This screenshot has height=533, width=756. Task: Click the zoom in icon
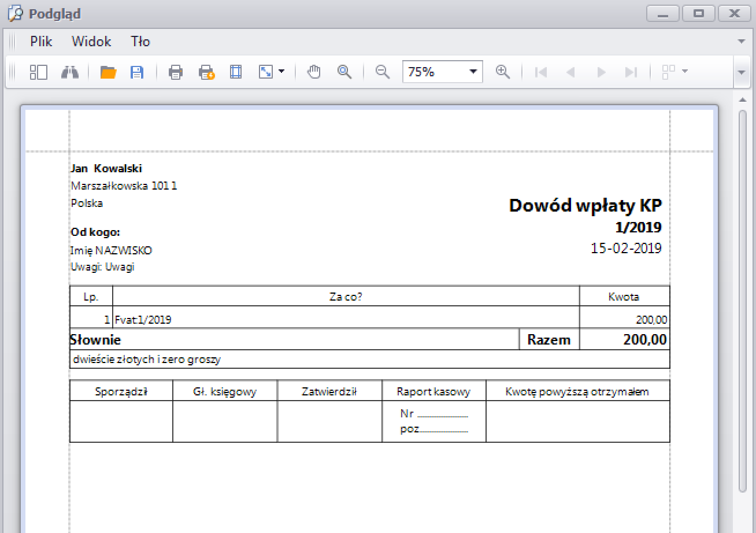[503, 72]
